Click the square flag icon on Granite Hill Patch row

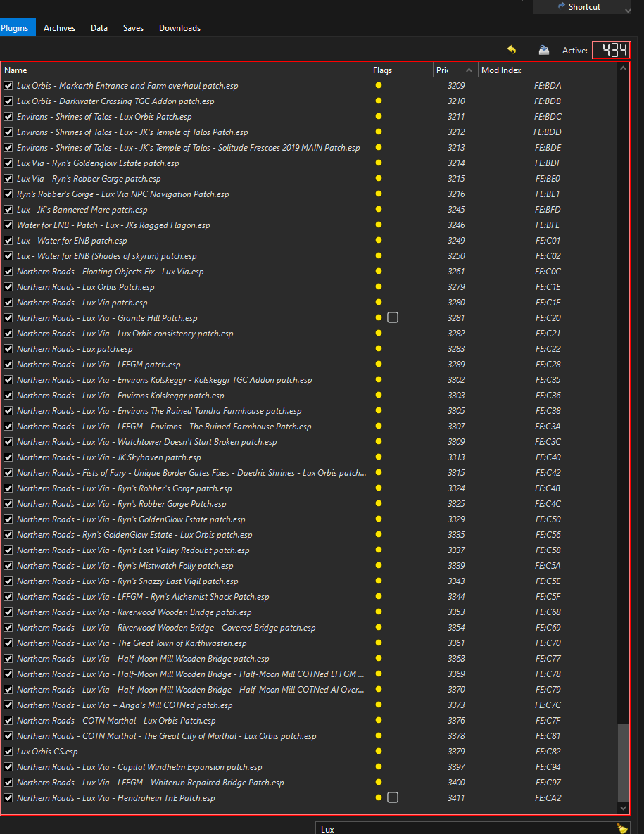(393, 317)
